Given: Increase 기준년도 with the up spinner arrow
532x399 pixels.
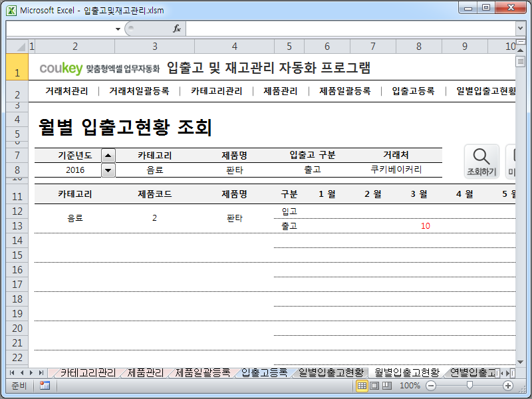Looking at the screenshot, I should (108, 156).
